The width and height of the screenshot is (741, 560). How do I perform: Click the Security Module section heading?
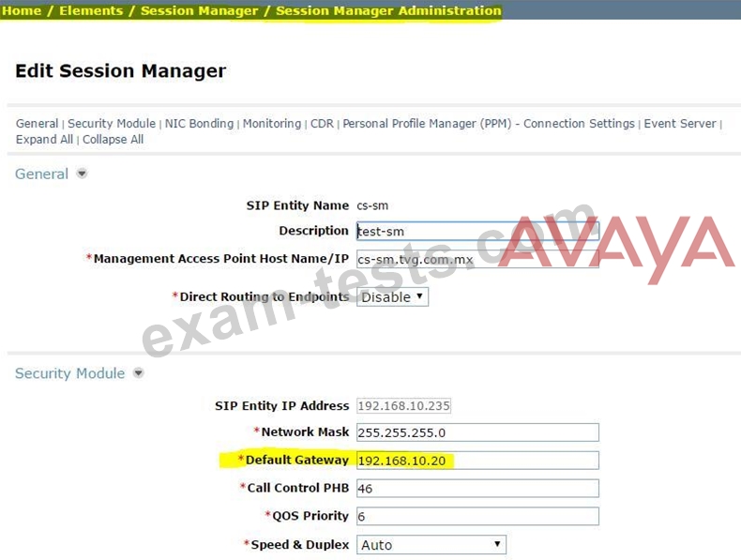pyautogui.click(x=70, y=373)
